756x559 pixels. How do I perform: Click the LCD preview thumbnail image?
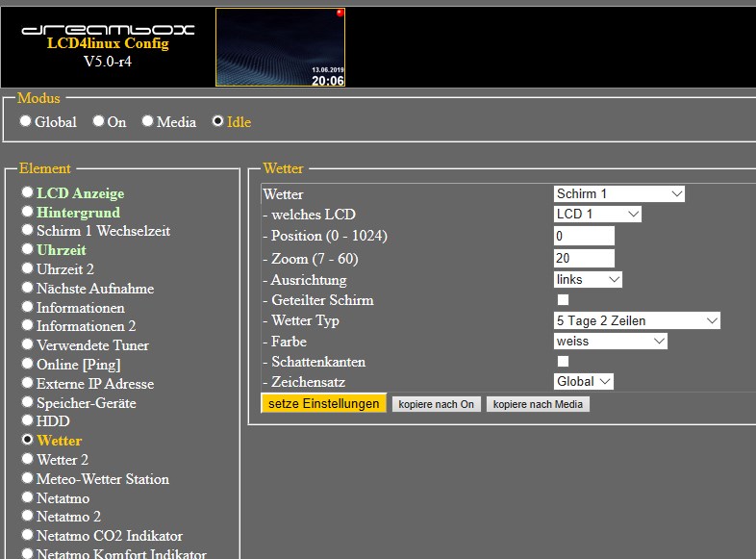tap(280, 47)
